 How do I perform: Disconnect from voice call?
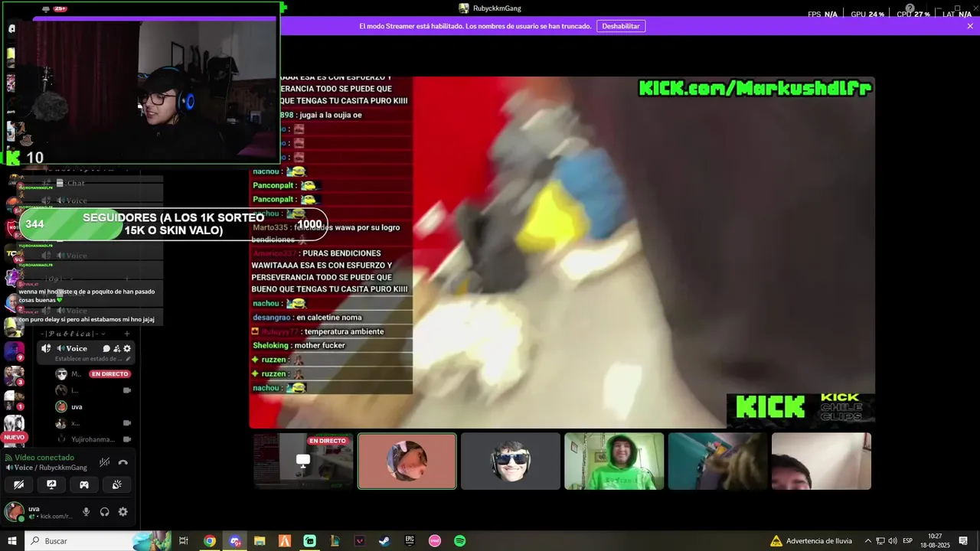[x=122, y=462]
